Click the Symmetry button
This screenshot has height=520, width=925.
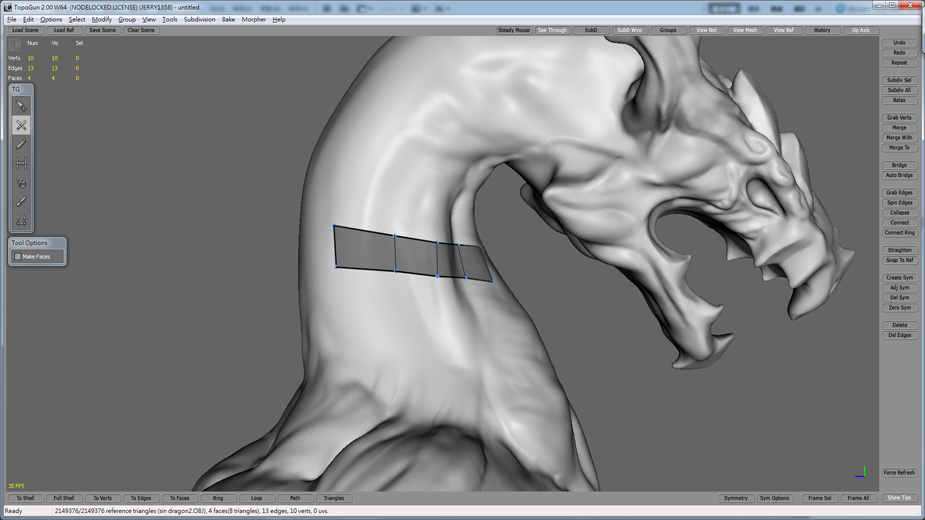(735, 498)
